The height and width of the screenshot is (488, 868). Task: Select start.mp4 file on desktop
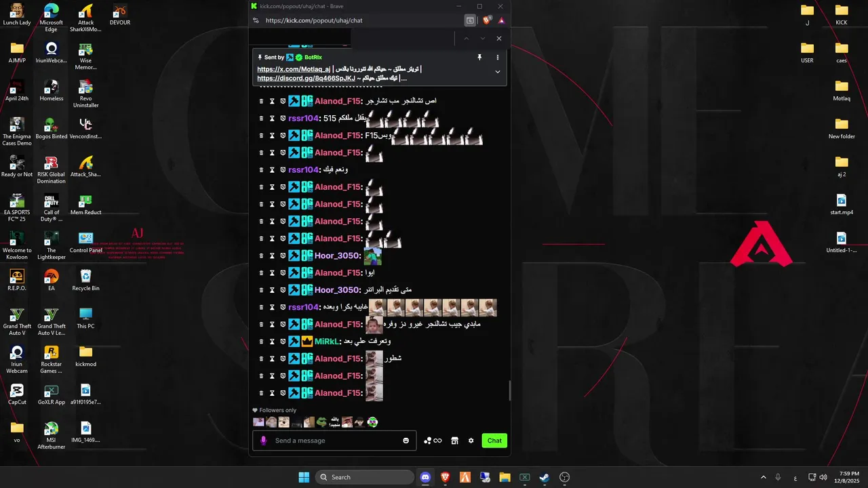pos(842,205)
